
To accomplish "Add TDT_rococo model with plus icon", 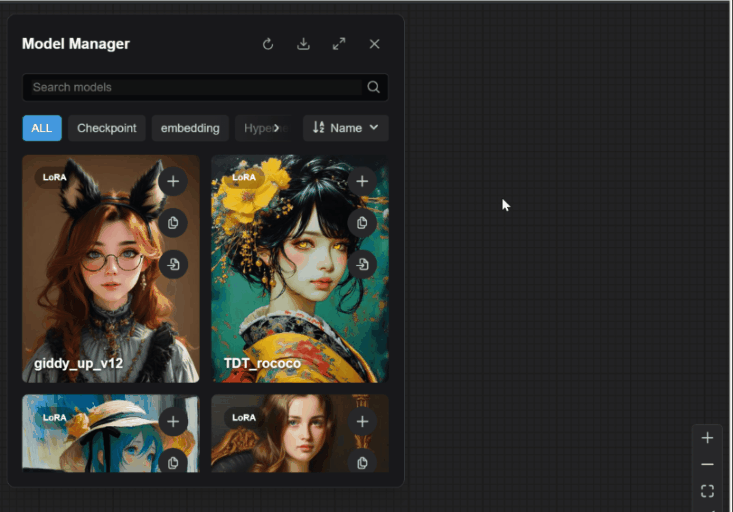I will point(362,181).
